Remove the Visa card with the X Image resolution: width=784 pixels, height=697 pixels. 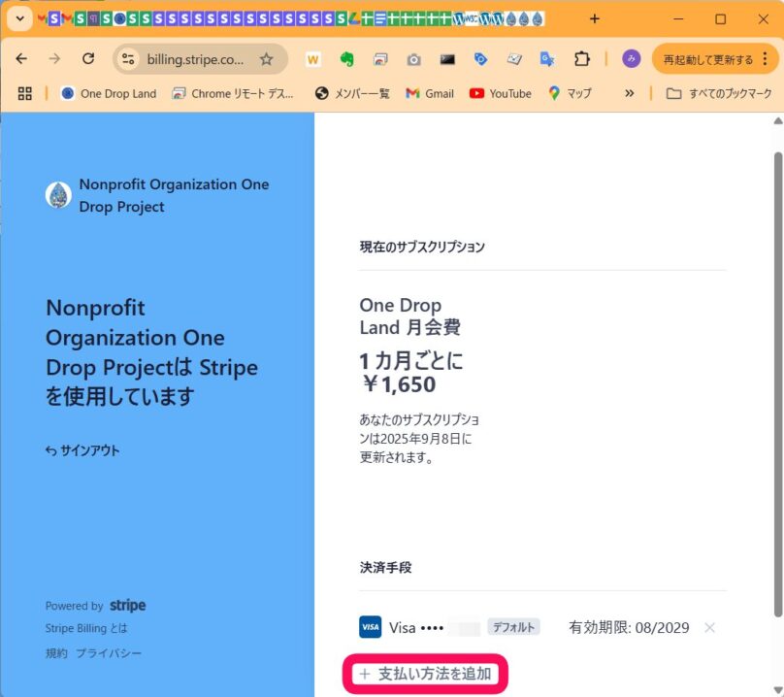point(709,627)
